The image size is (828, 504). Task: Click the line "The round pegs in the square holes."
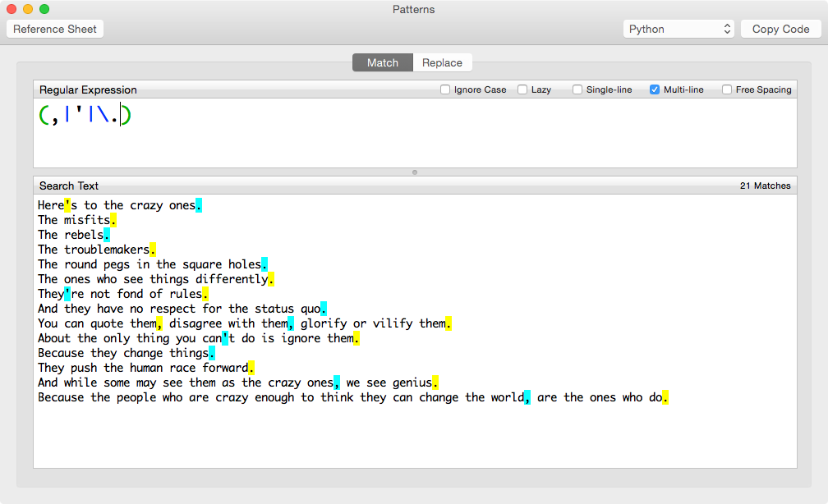153,264
